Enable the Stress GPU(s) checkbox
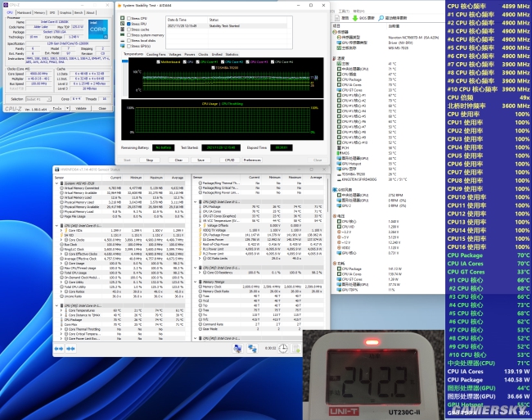Screen dimensions: 532x420 tap(129, 46)
